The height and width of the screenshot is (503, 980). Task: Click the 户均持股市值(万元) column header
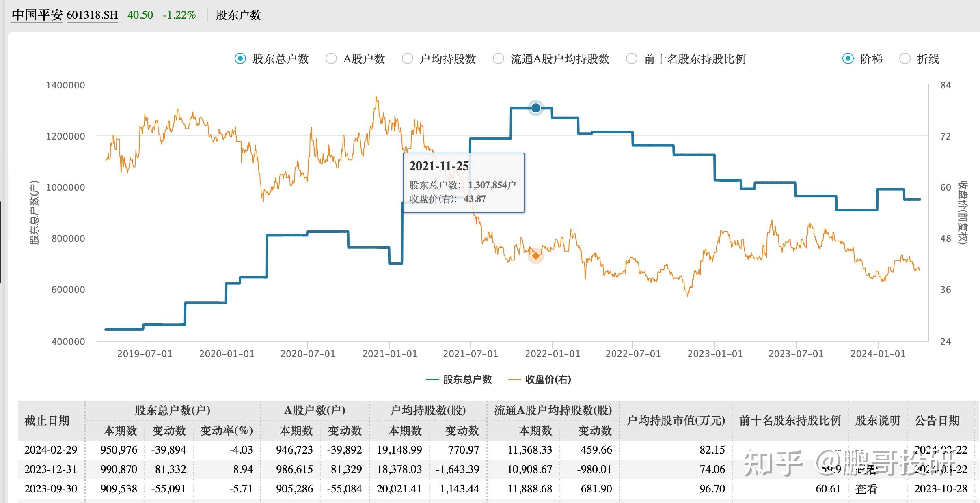coord(676,421)
